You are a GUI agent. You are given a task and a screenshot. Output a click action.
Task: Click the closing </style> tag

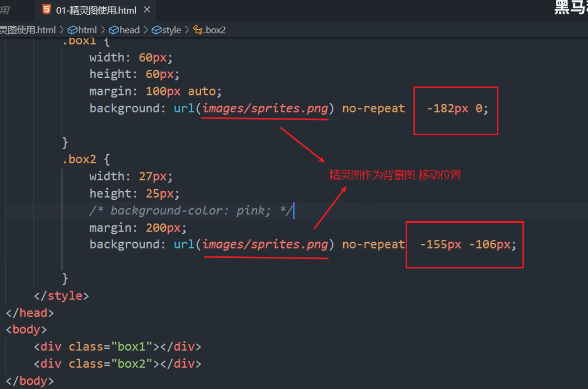coord(61,296)
